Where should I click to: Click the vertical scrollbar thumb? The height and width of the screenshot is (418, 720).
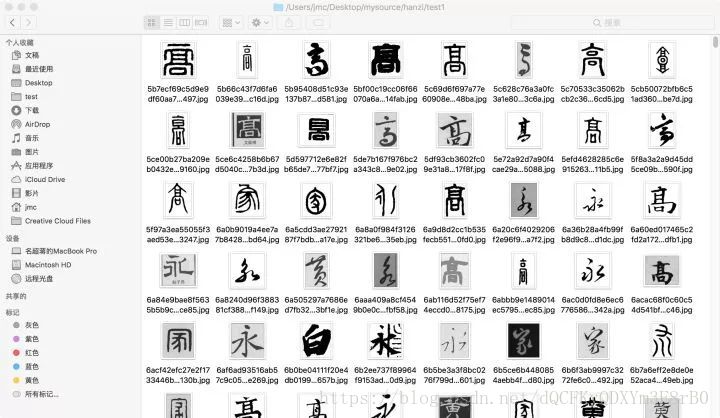(715, 42)
